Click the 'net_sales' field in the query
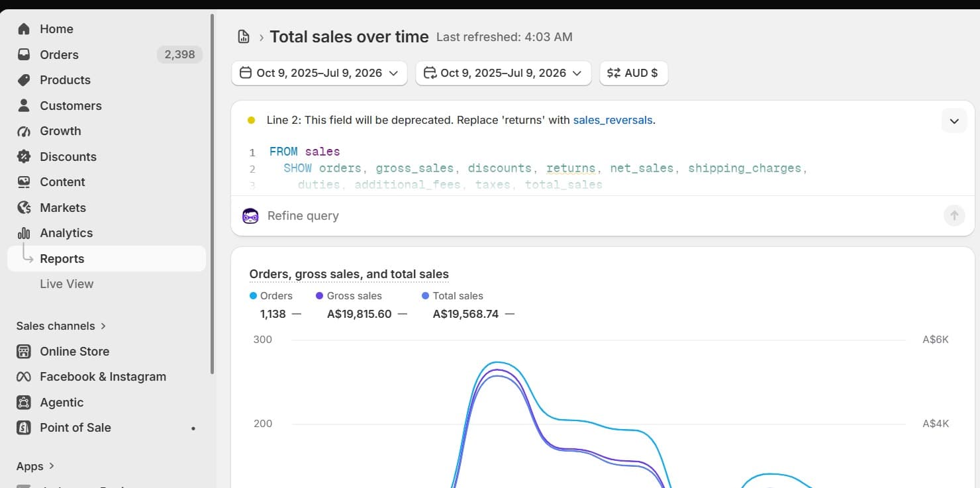980x488 pixels. click(642, 168)
